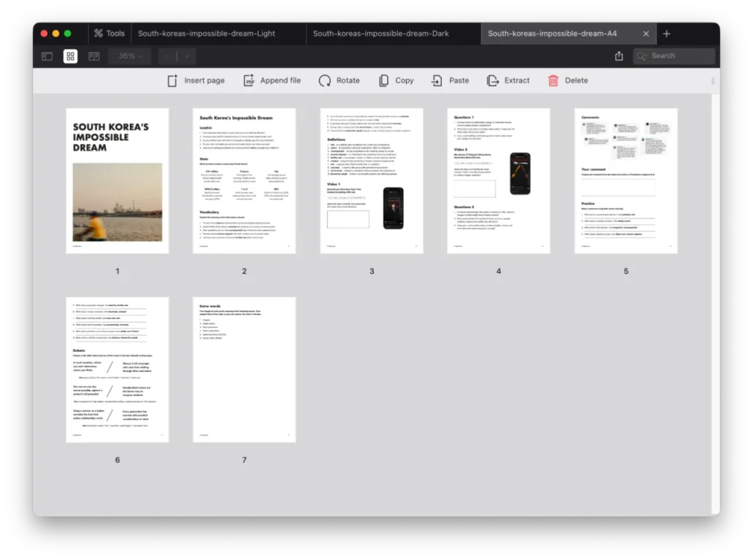Rotate the selected page
This screenshot has height=560, width=753.
tap(340, 81)
